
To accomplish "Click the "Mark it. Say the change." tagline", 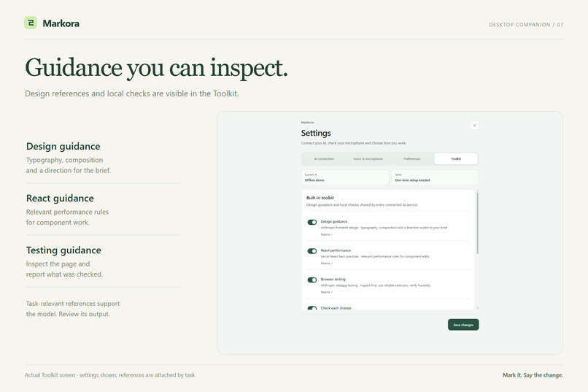I will tap(533, 375).
